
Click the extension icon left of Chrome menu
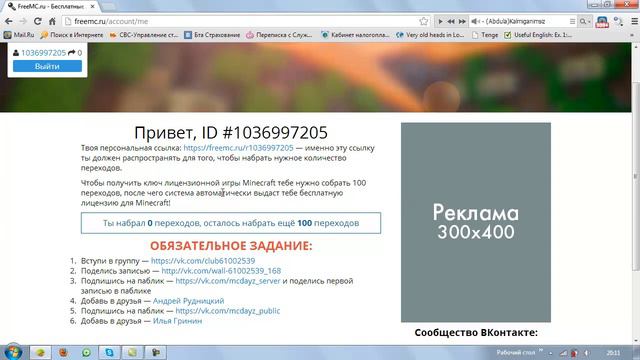point(619,21)
